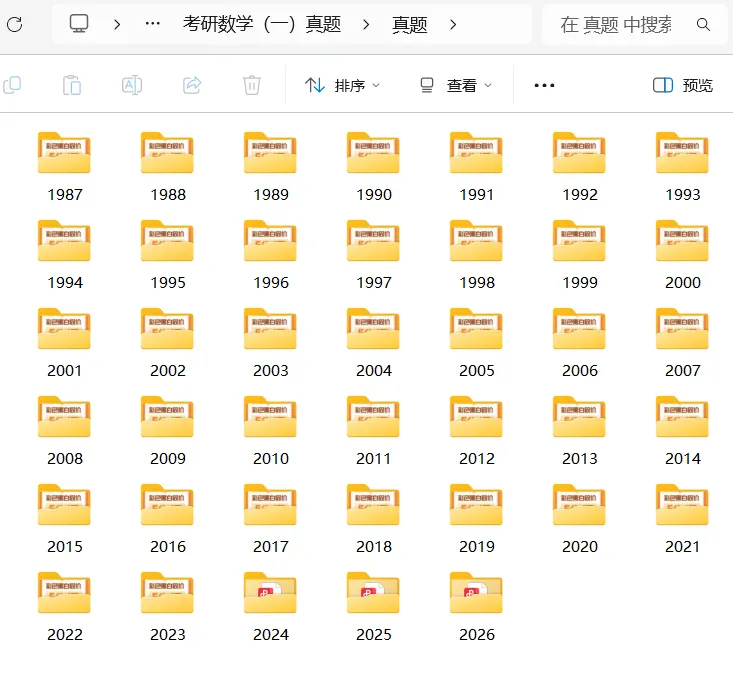This screenshot has width=733, height=691.
Task: Select the 1988 folder
Action: coord(167,167)
